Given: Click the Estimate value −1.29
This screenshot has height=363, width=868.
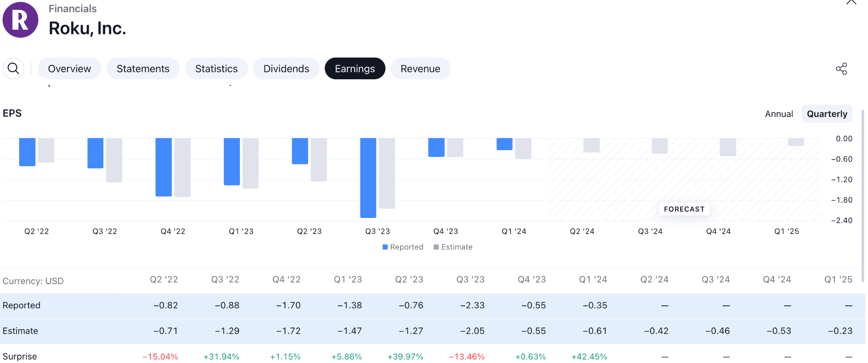Looking at the screenshot, I should 227,331.
